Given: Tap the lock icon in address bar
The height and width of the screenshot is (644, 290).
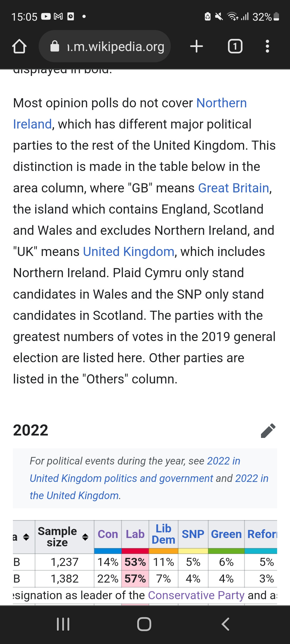Looking at the screenshot, I should click(x=55, y=46).
